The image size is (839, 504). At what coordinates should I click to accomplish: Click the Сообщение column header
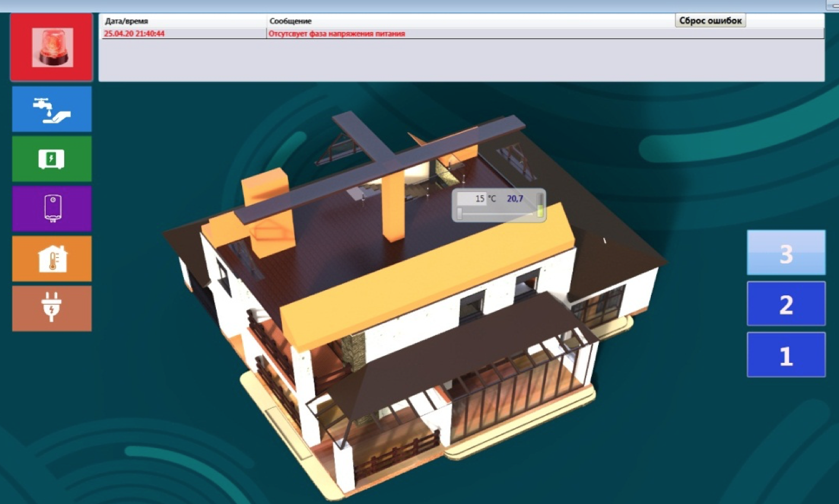click(x=290, y=21)
